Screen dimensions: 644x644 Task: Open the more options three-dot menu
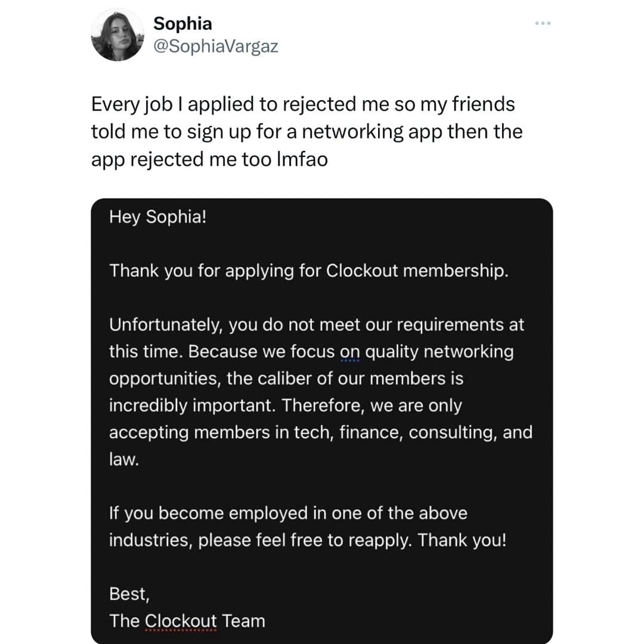[543, 23]
